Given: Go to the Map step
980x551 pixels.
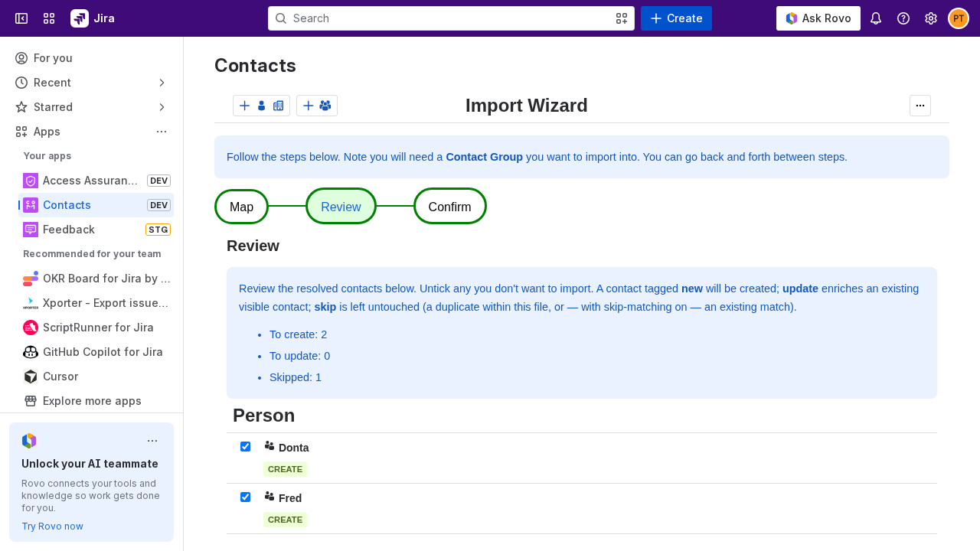Looking at the screenshot, I should coord(241,207).
